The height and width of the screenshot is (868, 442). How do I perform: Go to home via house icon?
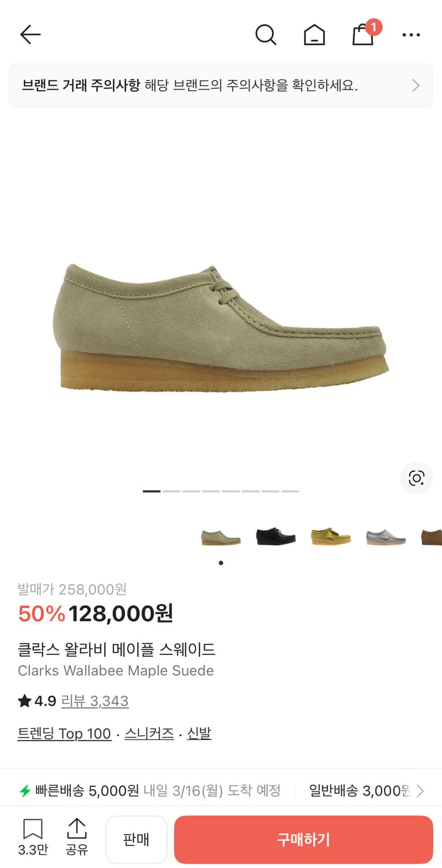pos(314,35)
